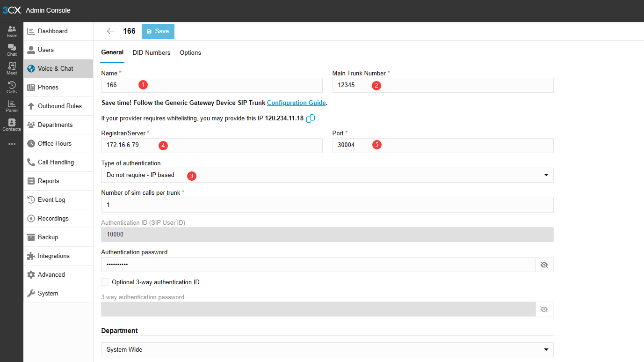Viewport: 644px width, 362px height.
Task: Open Office Hours in the sidebar
Action: tap(58, 144)
